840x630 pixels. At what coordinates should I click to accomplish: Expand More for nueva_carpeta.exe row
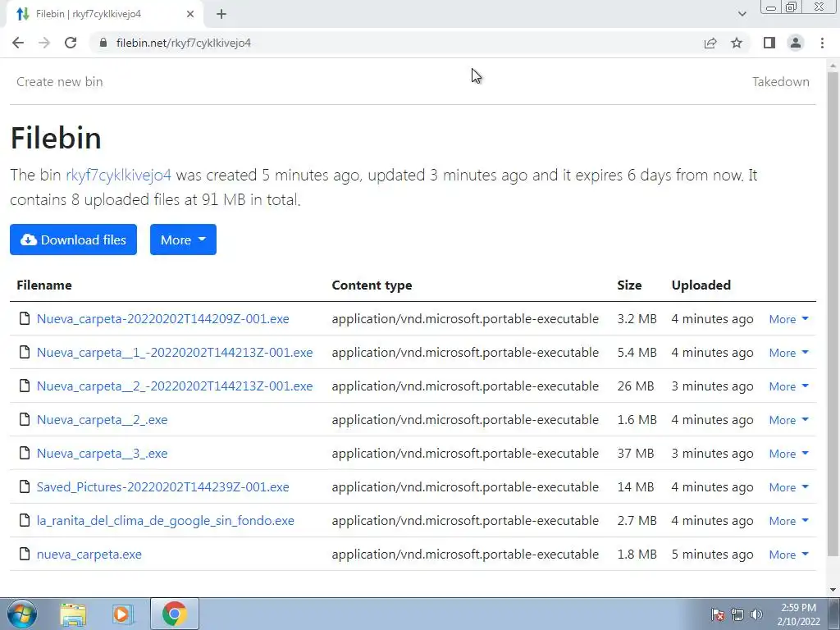788,555
